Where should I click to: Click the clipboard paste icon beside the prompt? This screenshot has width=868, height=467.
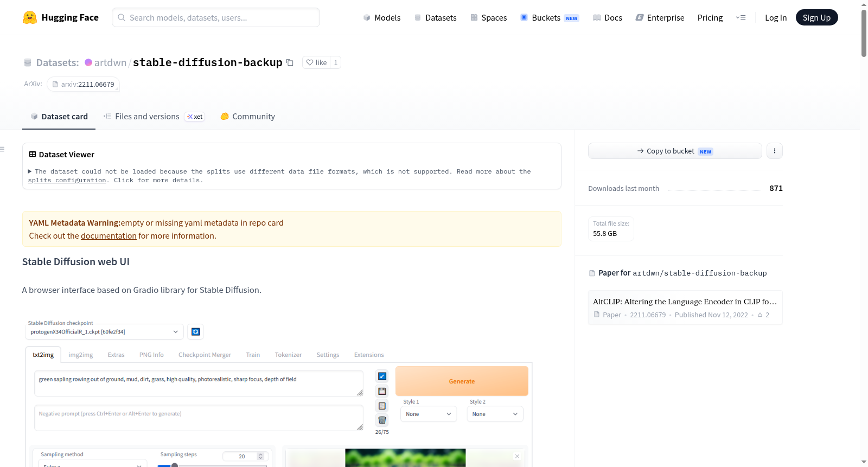click(x=382, y=406)
